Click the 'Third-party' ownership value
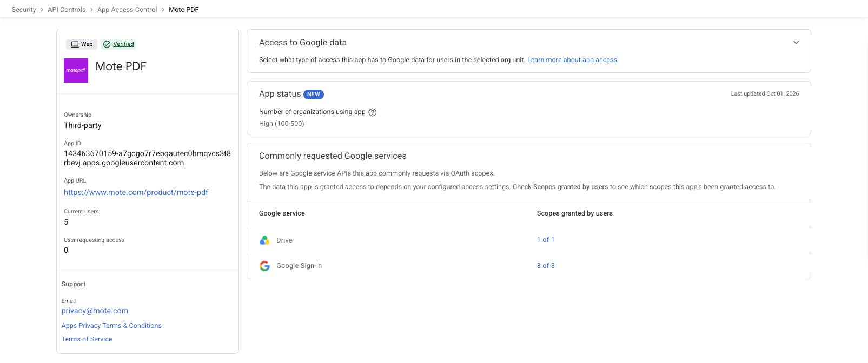The width and height of the screenshot is (868, 363). point(83,125)
